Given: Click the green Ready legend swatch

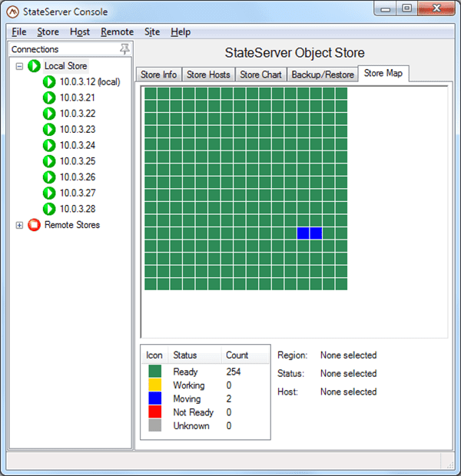Looking at the screenshot, I should tap(155, 372).
